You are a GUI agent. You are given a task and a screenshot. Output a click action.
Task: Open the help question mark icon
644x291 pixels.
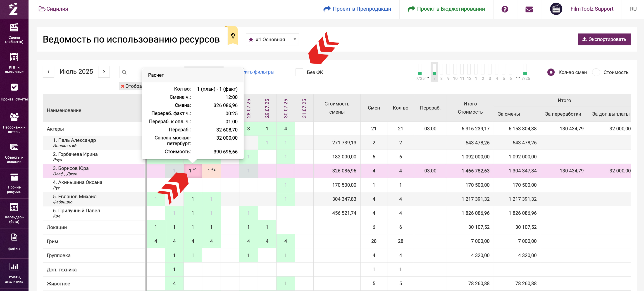tap(505, 9)
